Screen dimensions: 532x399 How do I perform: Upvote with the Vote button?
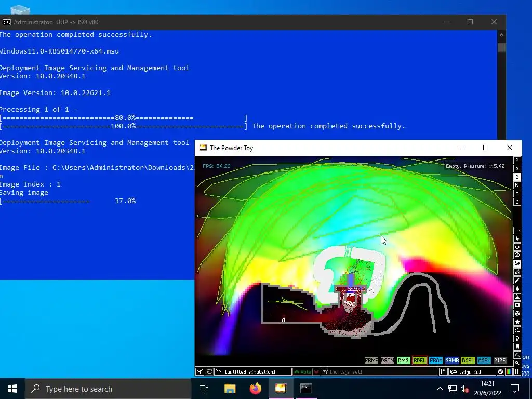tap(303, 371)
